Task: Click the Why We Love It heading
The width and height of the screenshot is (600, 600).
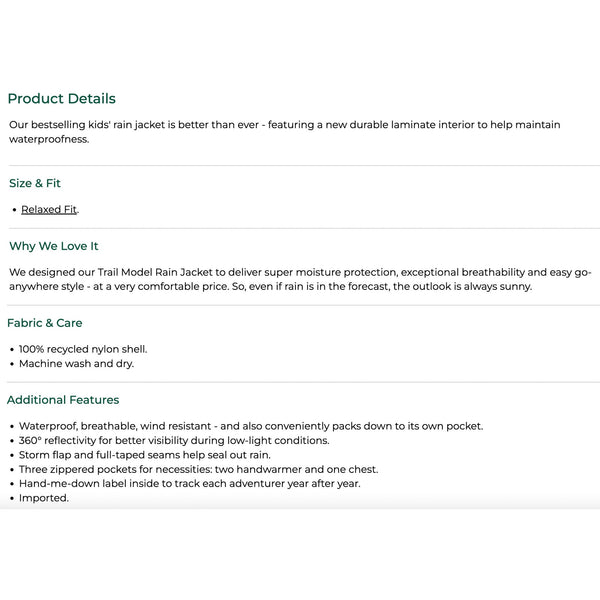Action: pyautogui.click(x=54, y=246)
